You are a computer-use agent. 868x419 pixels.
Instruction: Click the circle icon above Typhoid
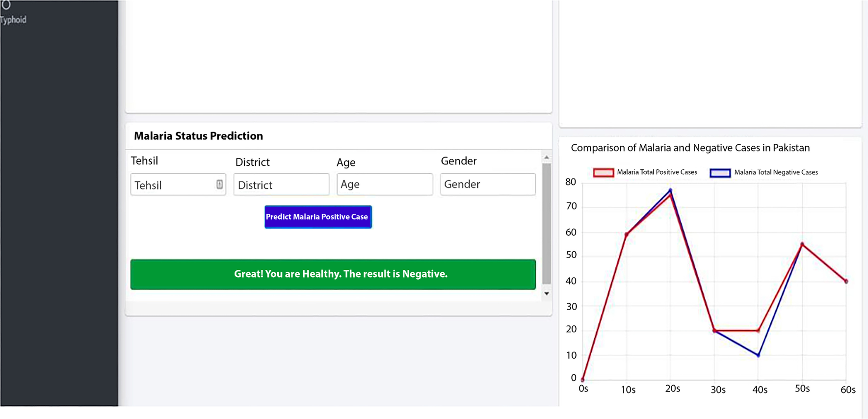[x=6, y=5]
